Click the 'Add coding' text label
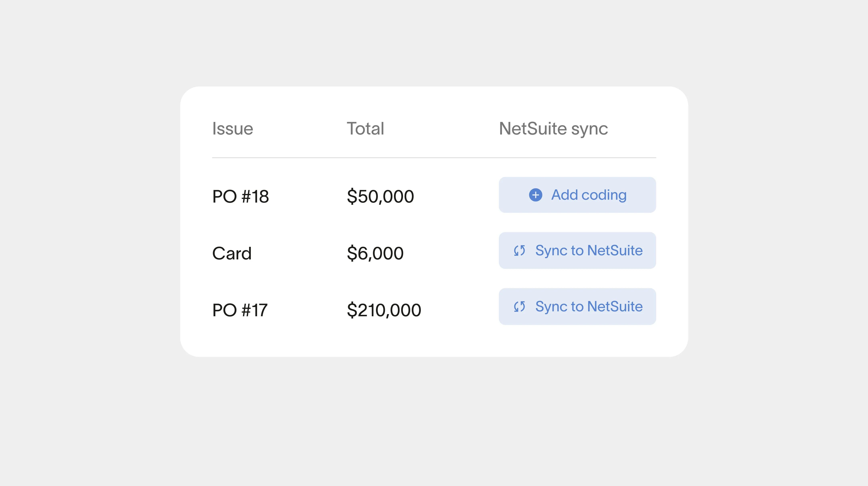This screenshot has width=868, height=486. [x=589, y=195]
